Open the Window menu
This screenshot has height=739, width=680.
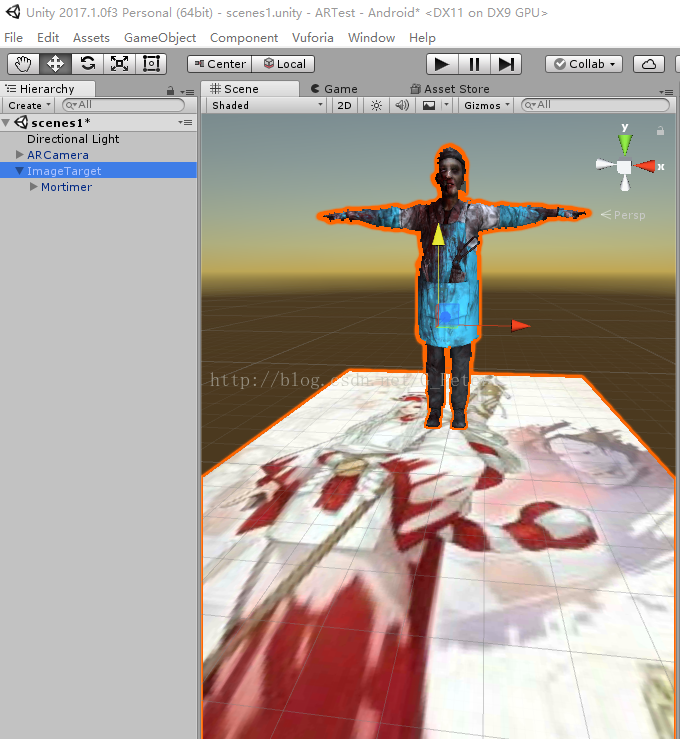[x=371, y=38]
